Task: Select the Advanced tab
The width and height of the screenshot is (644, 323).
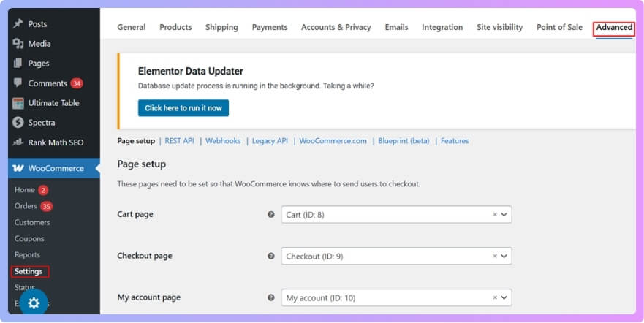Action: point(615,28)
